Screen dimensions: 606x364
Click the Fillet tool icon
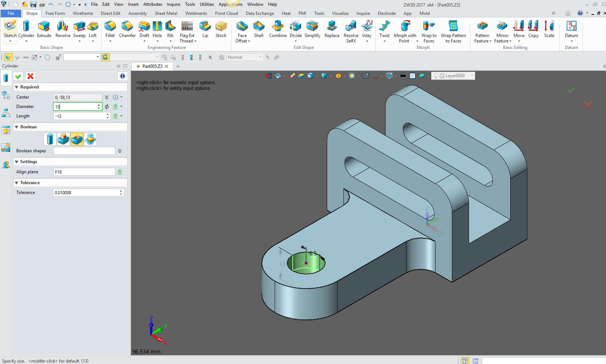[110, 29]
